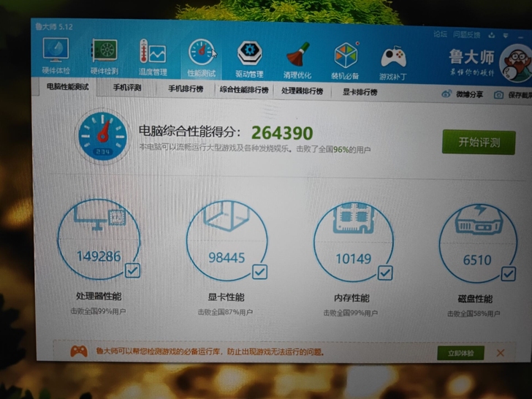Screen dimensions: 532x399
Task: Click the download tray icon in title bar
Action: [492, 35]
